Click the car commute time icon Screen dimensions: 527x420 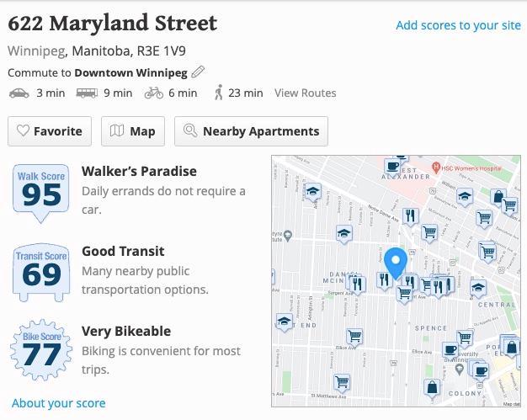pyautogui.click(x=19, y=93)
